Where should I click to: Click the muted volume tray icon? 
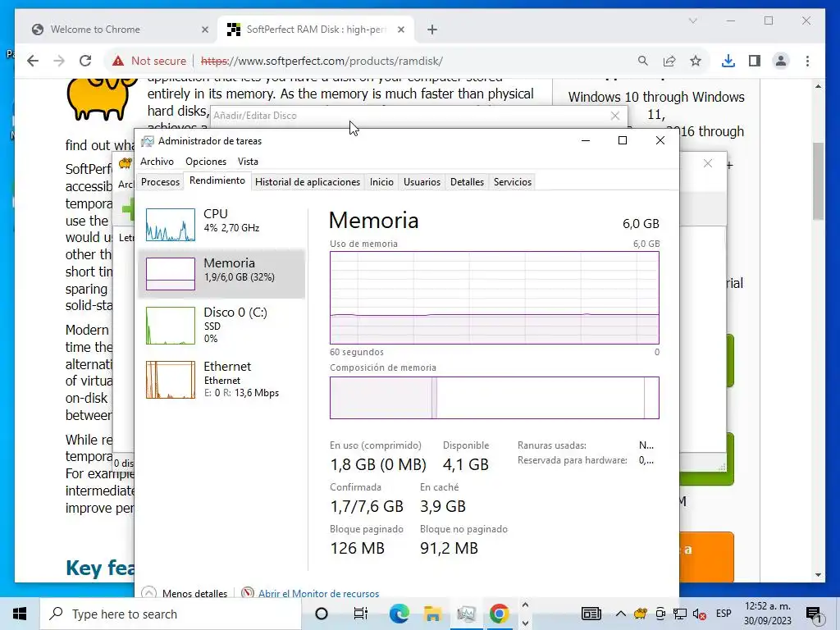pos(699,614)
